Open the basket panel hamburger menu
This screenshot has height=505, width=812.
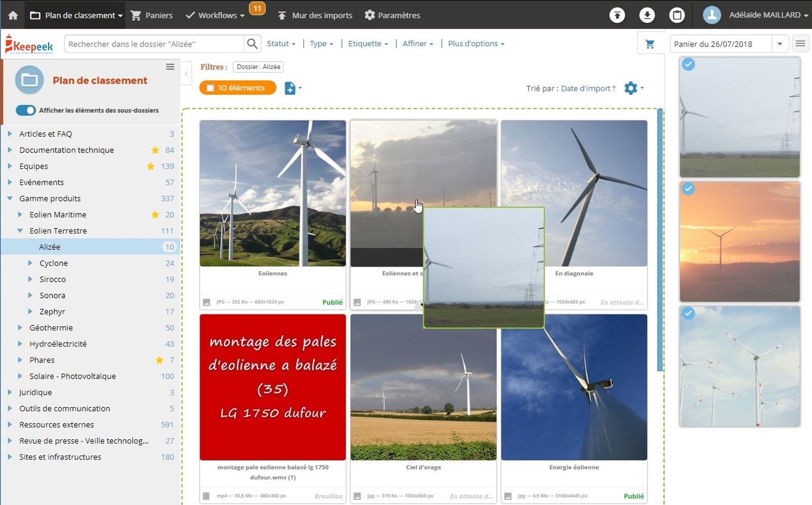tap(800, 43)
